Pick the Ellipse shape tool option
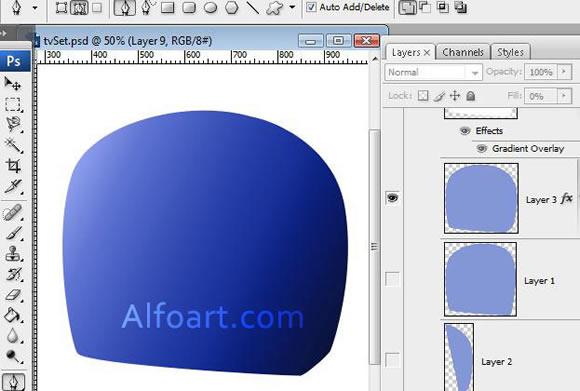Viewport: 580px width, 391px height. [210, 8]
